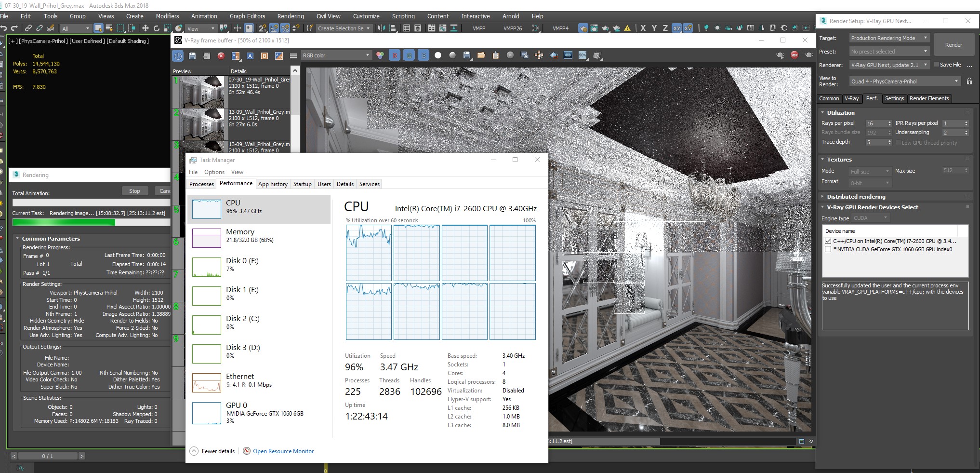This screenshot has height=473, width=980.
Task: Open the Renderer V-Ray GPU Next dropdown
Action: pos(889,65)
